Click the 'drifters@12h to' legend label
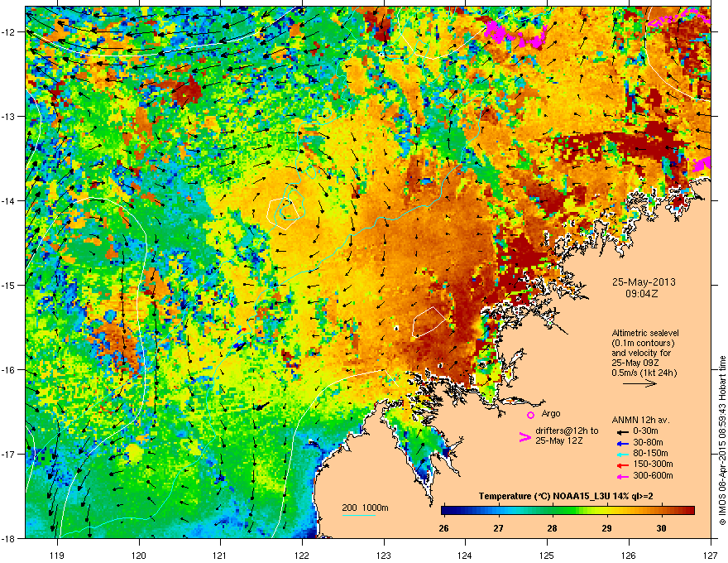The width and height of the screenshot is (728, 563). click(567, 431)
